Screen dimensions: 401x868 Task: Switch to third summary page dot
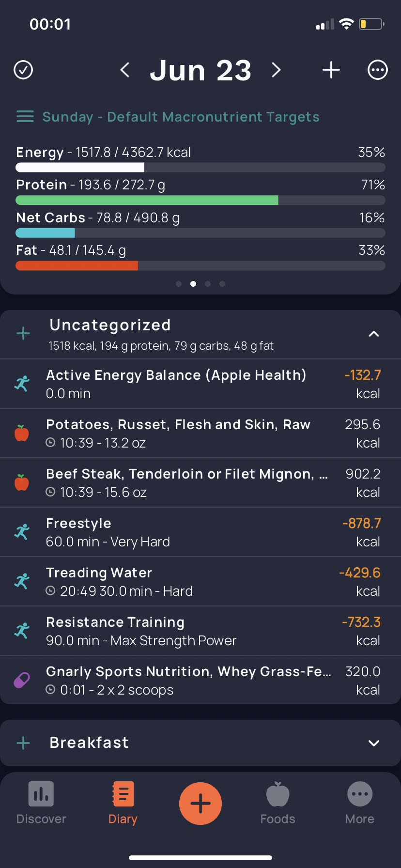(x=208, y=284)
